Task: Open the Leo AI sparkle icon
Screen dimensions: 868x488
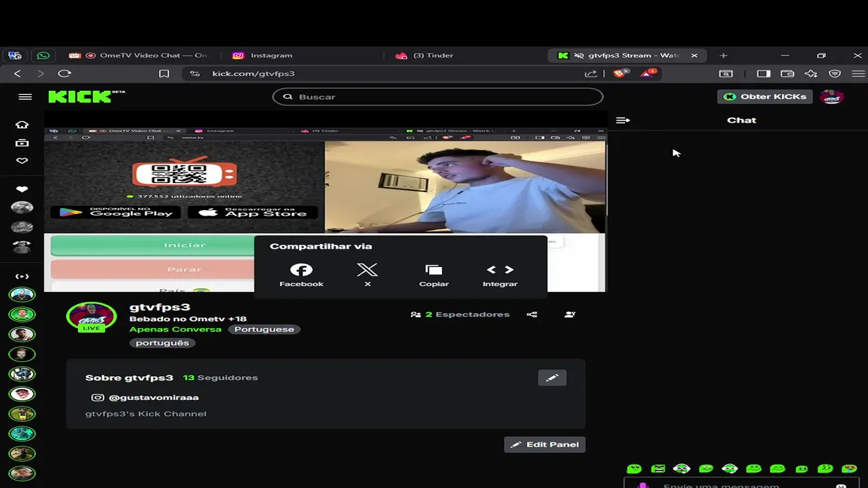Action: click(x=811, y=73)
